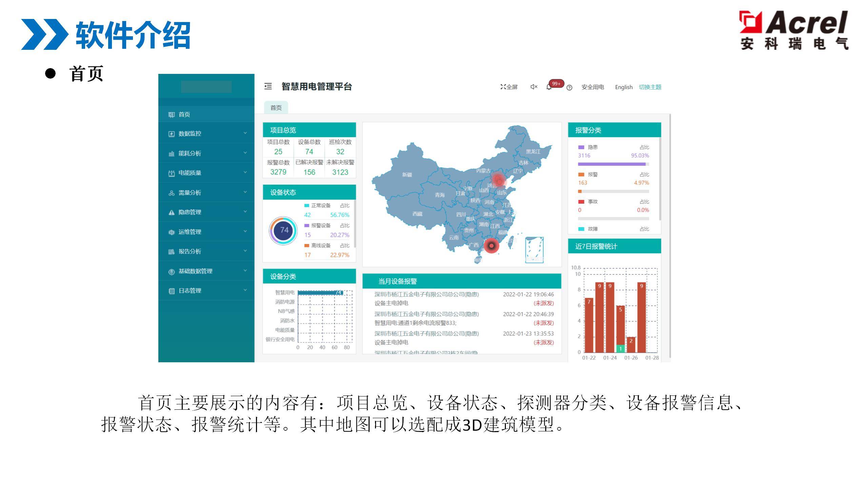Click 切换主题 to change theme
The height and width of the screenshot is (488, 868).
tap(650, 87)
